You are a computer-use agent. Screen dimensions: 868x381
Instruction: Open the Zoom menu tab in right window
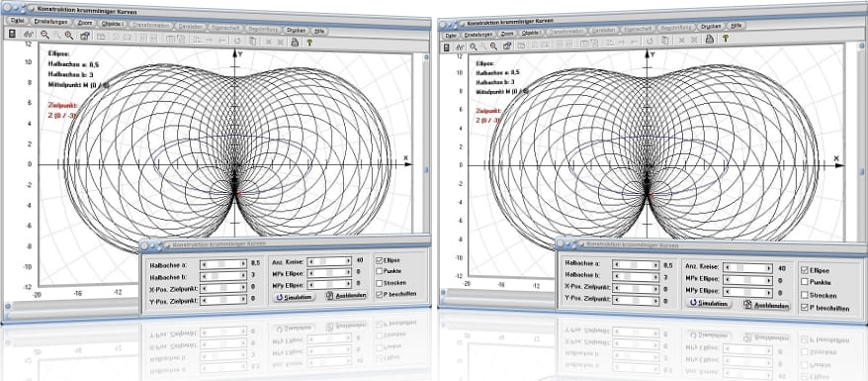(506, 34)
